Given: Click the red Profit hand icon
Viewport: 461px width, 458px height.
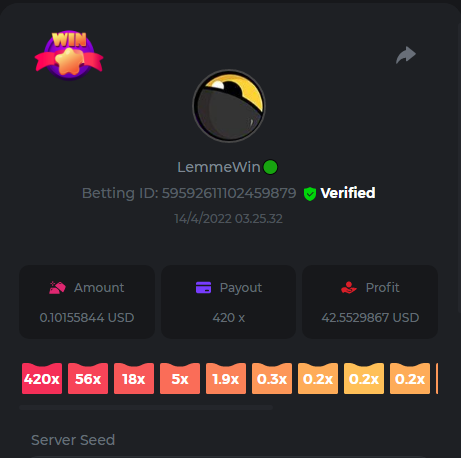Looking at the screenshot, I should 349,287.
